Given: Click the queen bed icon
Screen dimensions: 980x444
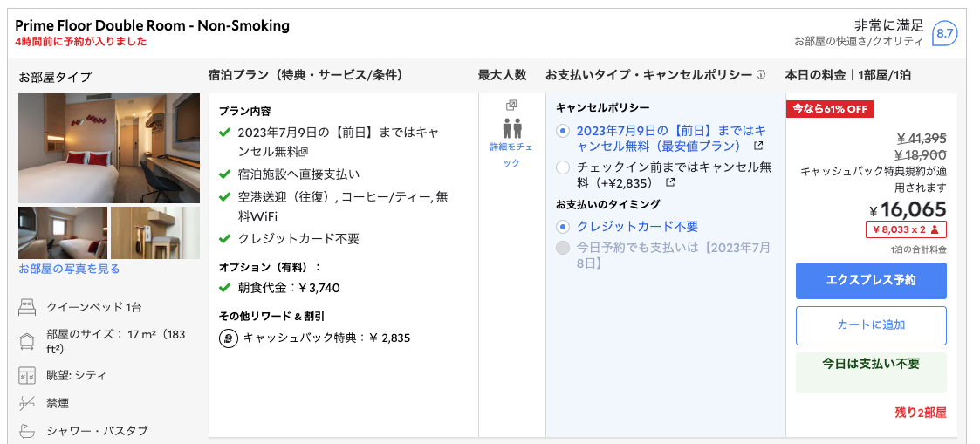Looking at the screenshot, I should pos(27,306).
